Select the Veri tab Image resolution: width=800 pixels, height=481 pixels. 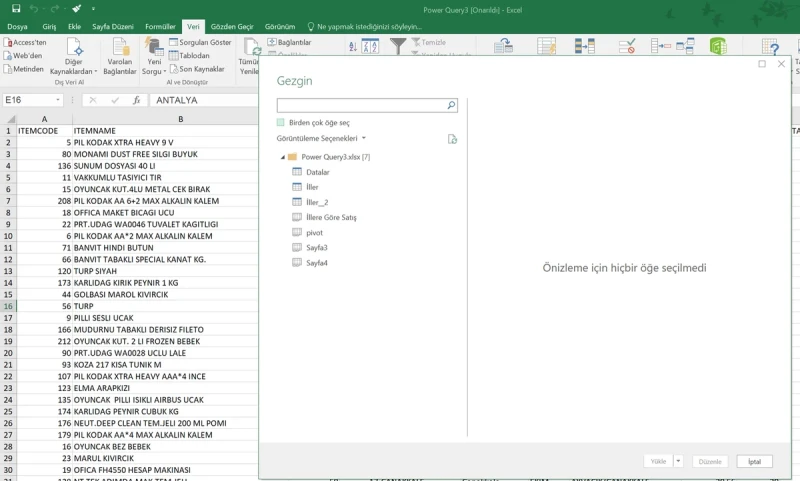click(193, 27)
